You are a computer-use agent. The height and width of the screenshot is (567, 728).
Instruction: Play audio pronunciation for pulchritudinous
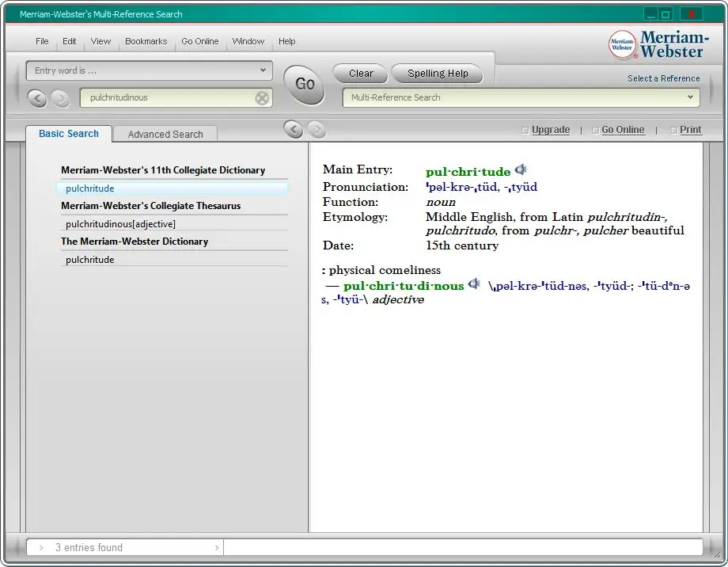pos(474,283)
